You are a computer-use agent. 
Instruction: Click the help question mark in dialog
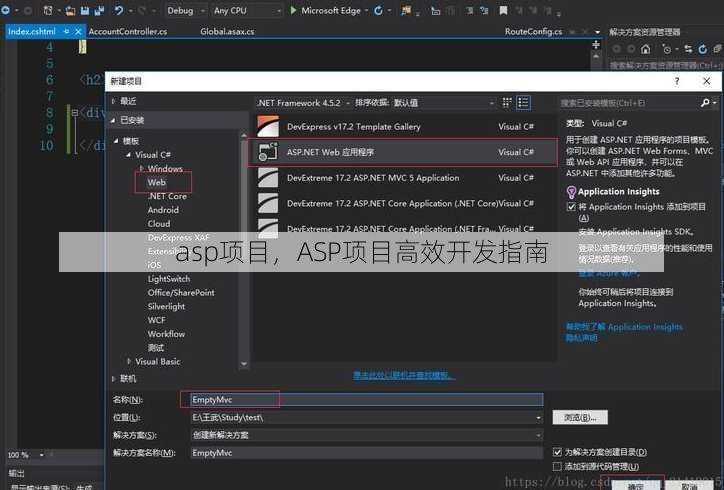pyautogui.click(x=676, y=81)
